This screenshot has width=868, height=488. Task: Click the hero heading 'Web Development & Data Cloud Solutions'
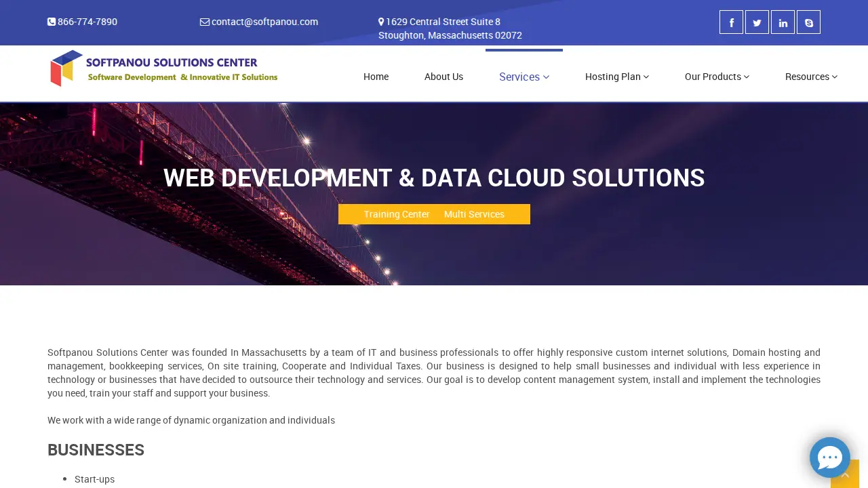coord(434,178)
